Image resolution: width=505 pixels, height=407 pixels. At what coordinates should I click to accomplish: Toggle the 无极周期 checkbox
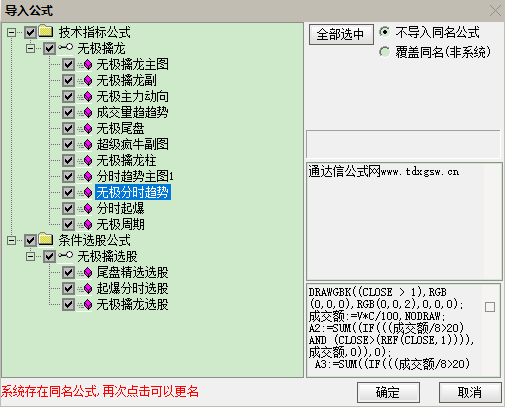point(68,224)
